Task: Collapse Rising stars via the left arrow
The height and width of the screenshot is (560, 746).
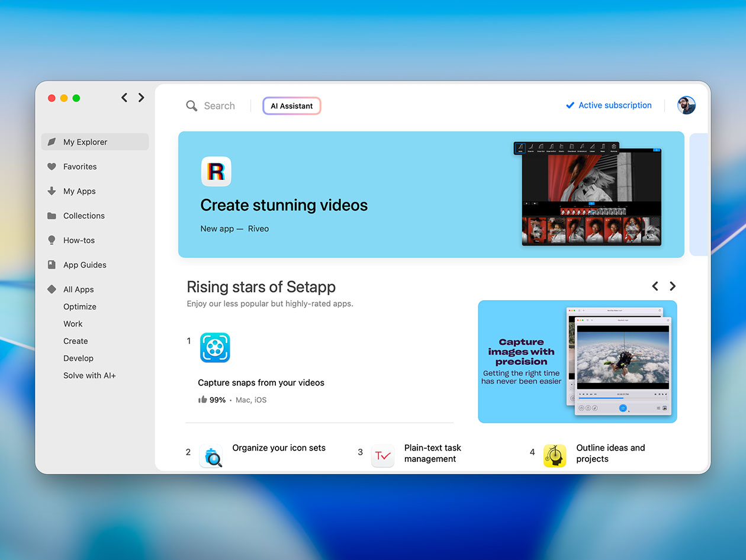Action: coord(655,286)
